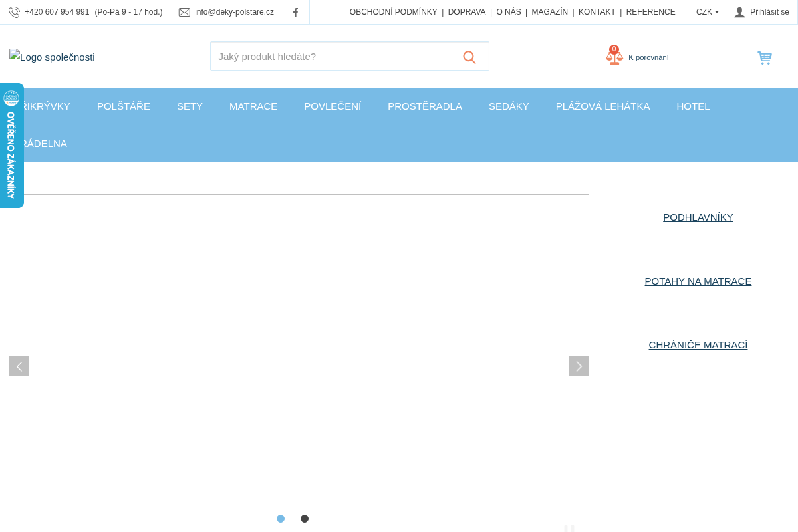Advance carousel with right arrow
Viewport: 798px width, 532px height.
[579, 366]
